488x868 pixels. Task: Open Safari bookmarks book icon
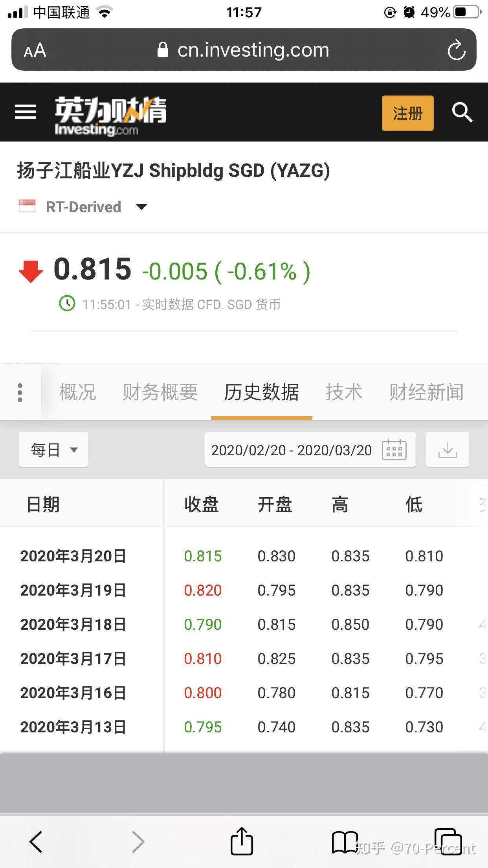pos(345,842)
